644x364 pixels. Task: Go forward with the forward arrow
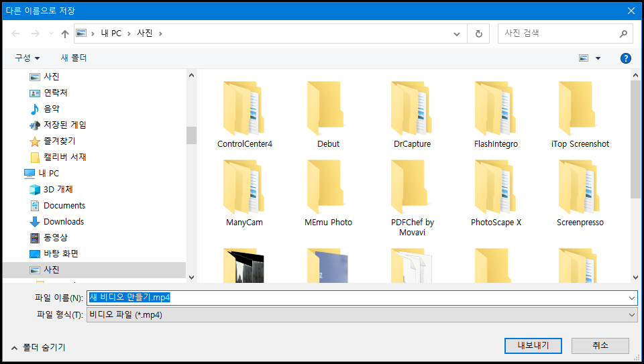[x=36, y=34]
